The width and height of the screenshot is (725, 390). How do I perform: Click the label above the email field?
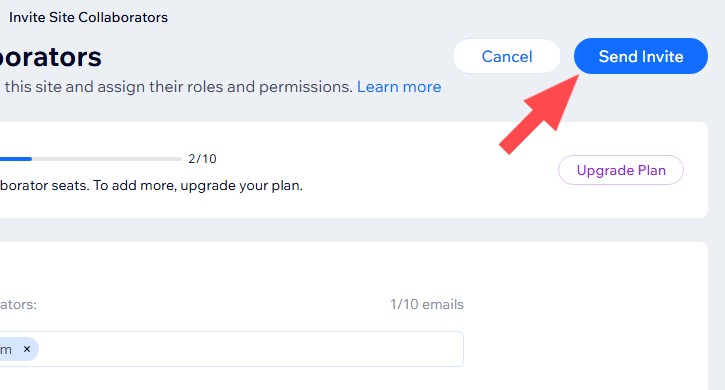pyautogui.click(x=18, y=304)
